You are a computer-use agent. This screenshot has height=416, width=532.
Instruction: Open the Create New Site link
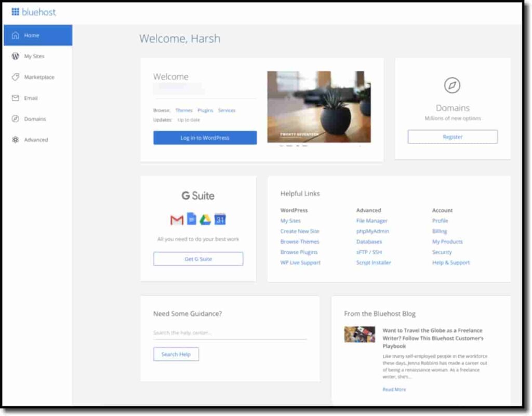[x=300, y=231]
